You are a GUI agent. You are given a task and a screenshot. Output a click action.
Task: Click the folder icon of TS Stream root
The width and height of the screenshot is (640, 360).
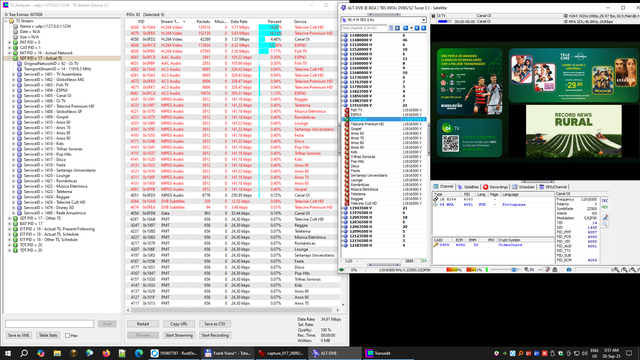11,21
